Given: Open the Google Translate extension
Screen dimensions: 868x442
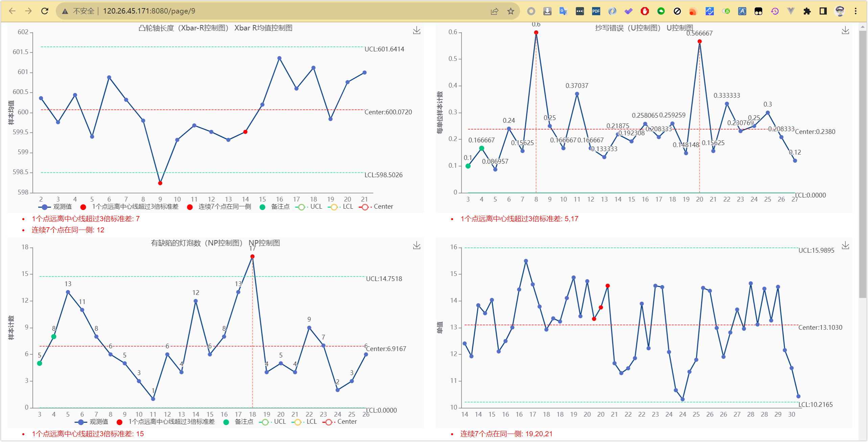Looking at the screenshot, I should [x=563, y=11].
